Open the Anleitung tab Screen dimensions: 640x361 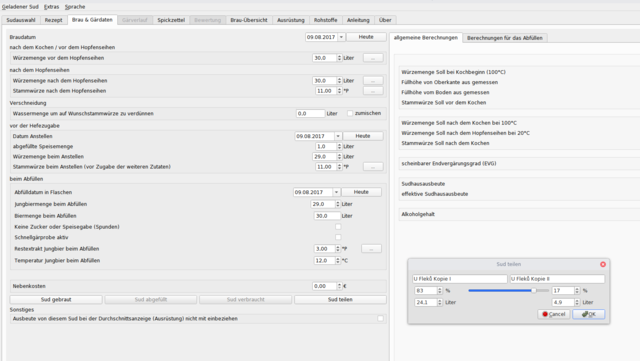tap(358, 20)
